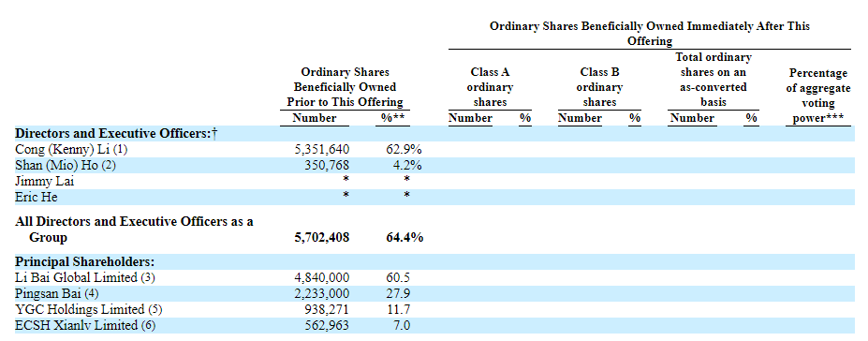This screenshot has height=341, width=868.
Task: Click the Principal Shareholders heading
Action: [x=84, y=262]
